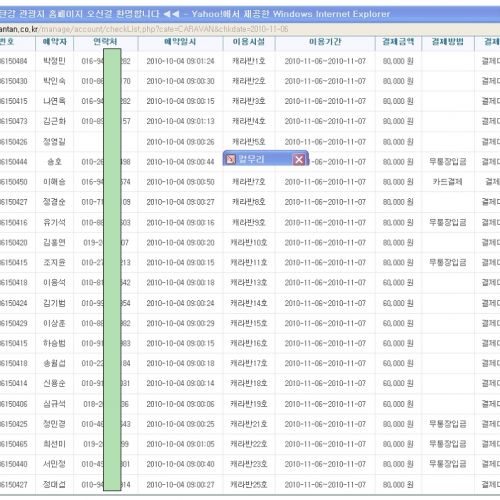
Task: Select the 캐라반21호 facility cell
Action: click(249, 424)
